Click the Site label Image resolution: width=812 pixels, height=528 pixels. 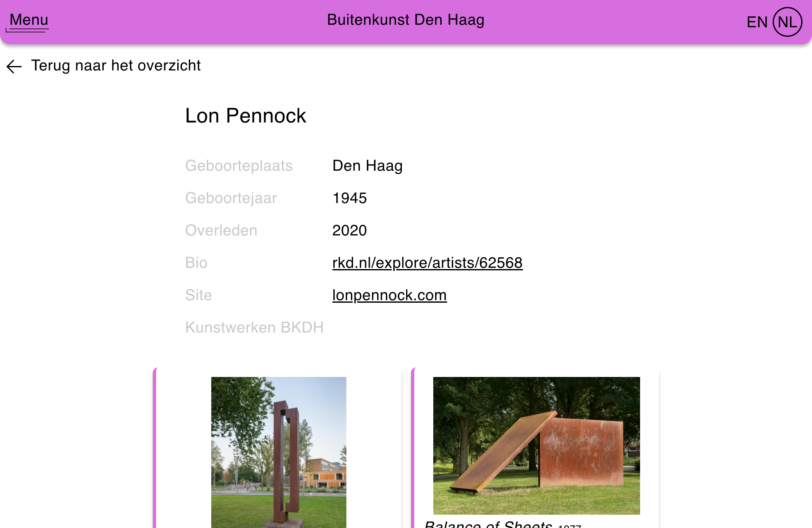coord(199,295)
